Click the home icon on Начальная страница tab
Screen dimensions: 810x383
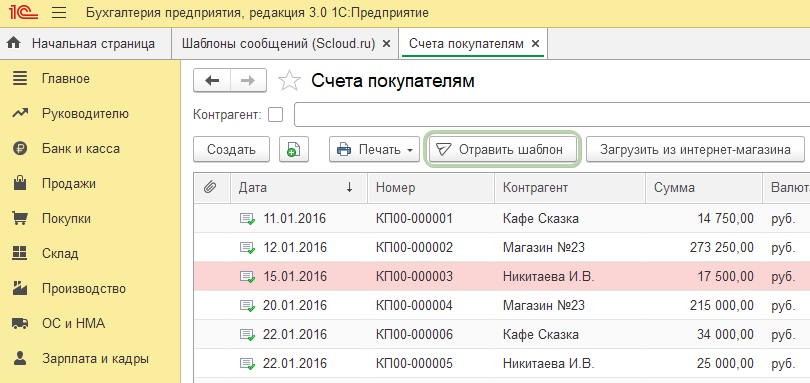click(x=14, y=43)
